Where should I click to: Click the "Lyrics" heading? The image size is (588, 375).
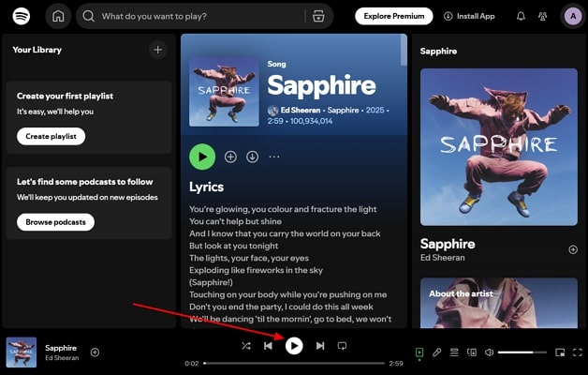pyautogui.click(x=206, y=187)
